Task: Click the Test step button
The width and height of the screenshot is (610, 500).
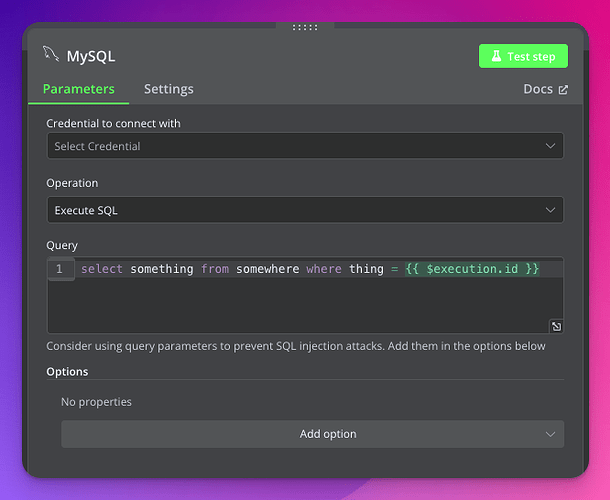Action: click(x=523, y=56)
